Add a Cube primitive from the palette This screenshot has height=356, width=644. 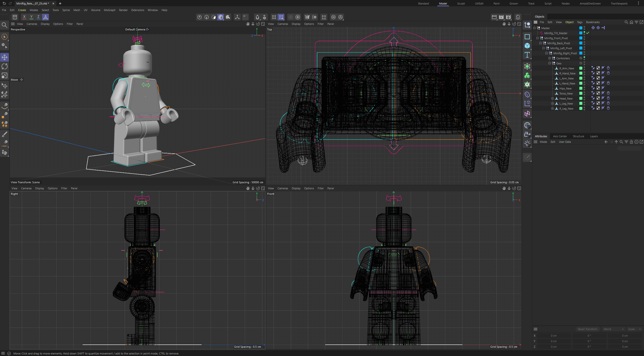[x=527, y=46]
